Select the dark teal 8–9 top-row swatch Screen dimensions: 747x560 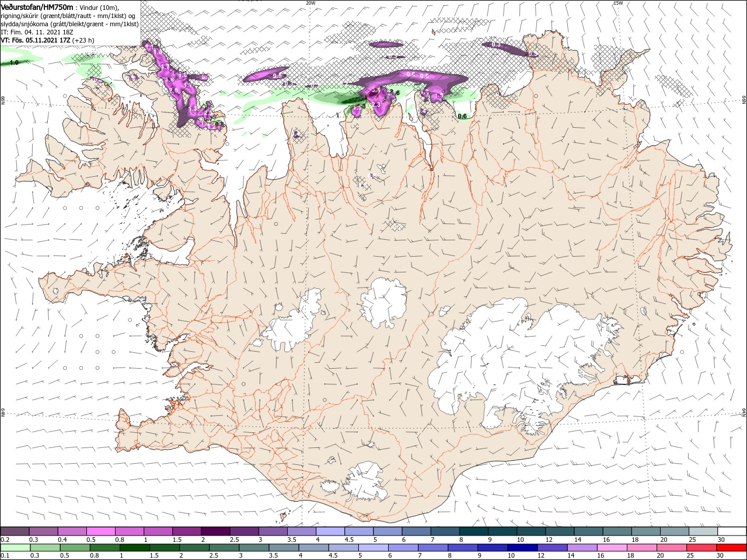[x=473, y=531]
